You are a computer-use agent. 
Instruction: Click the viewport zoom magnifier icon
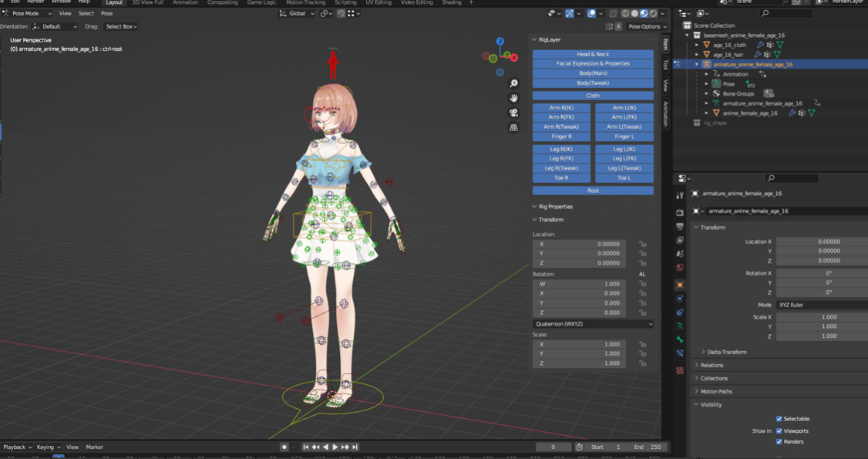tap(513, 83)
